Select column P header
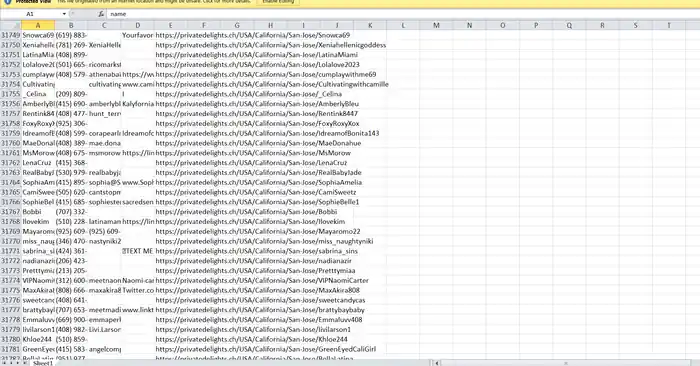Viewport: 700px width, 366px height. point(536,25)
